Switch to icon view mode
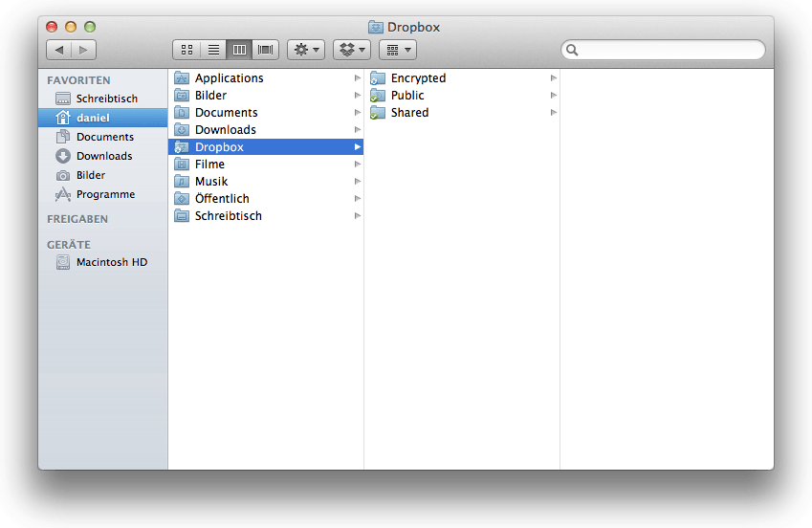 tap(187, 50)
